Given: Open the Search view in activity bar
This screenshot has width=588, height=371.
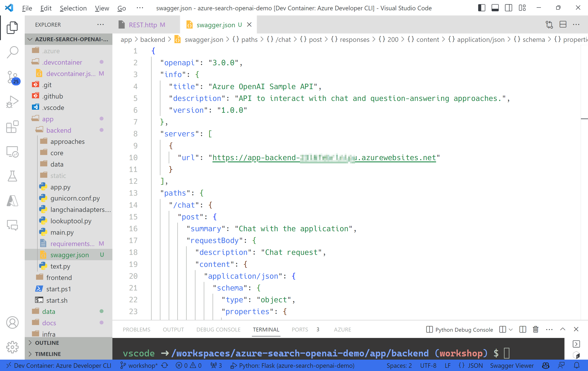Looking at the screenshot, I should point(12,52).
